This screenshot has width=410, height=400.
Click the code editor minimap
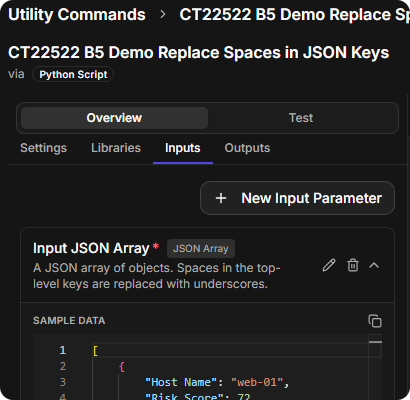coord(375,367)
